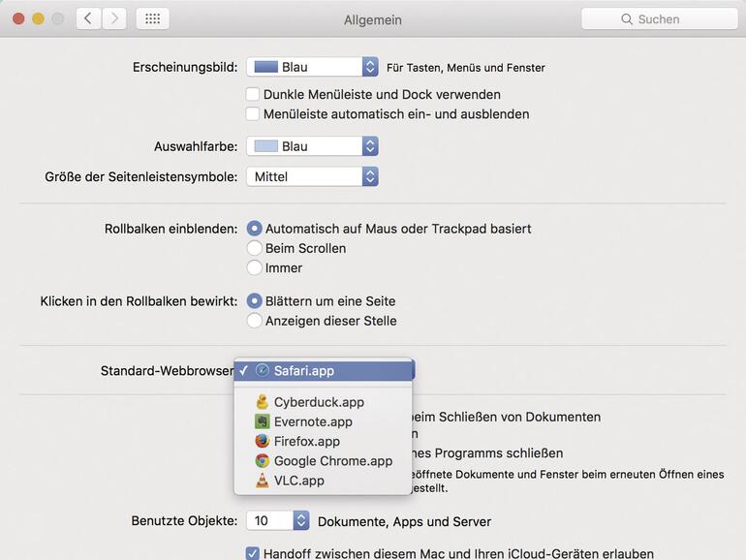Open the Auswahlfarbe color dropdown
Screen dimensions: 746x560
tap(312, 146)
